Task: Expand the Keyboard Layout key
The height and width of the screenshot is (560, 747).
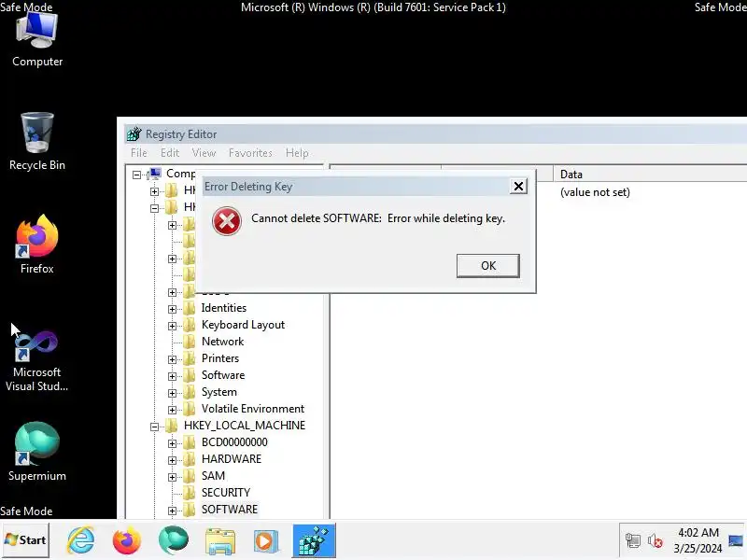Action: coord(172,326)
